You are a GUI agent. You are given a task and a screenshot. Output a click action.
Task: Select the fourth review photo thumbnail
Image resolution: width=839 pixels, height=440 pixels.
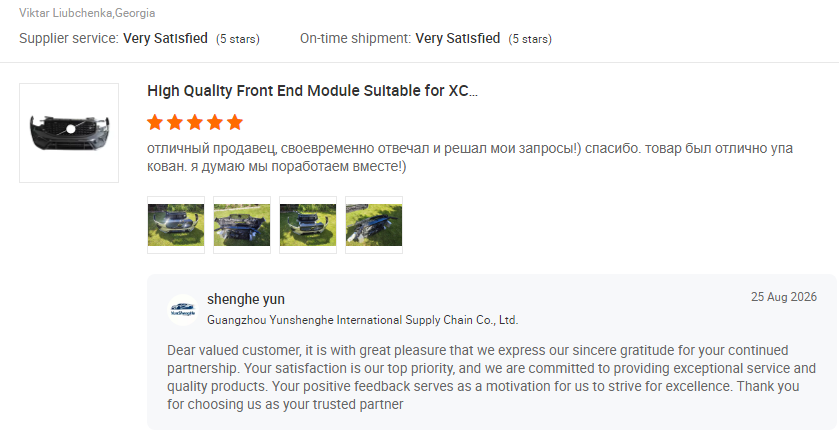click(374, 225)
